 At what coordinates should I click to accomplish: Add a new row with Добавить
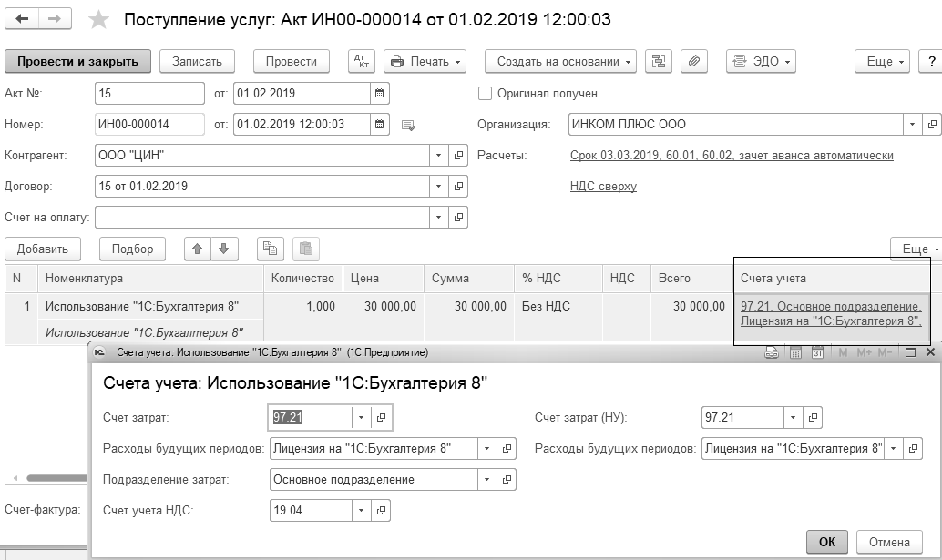click(x=43, y=249)
